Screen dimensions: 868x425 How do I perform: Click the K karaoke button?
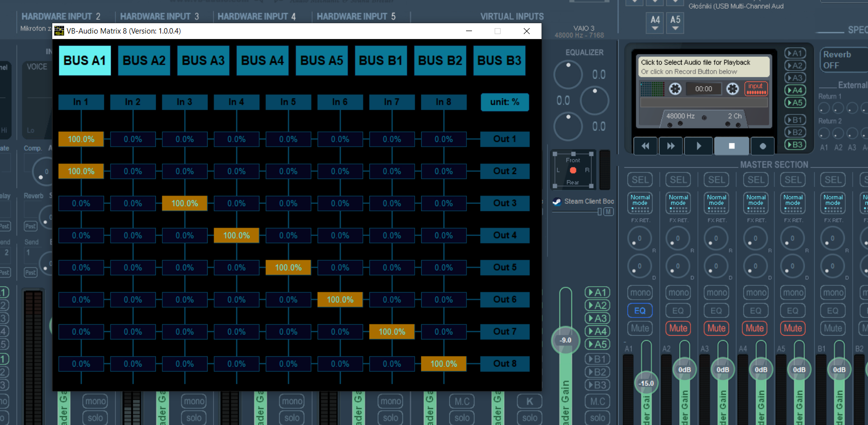point(530,401)
